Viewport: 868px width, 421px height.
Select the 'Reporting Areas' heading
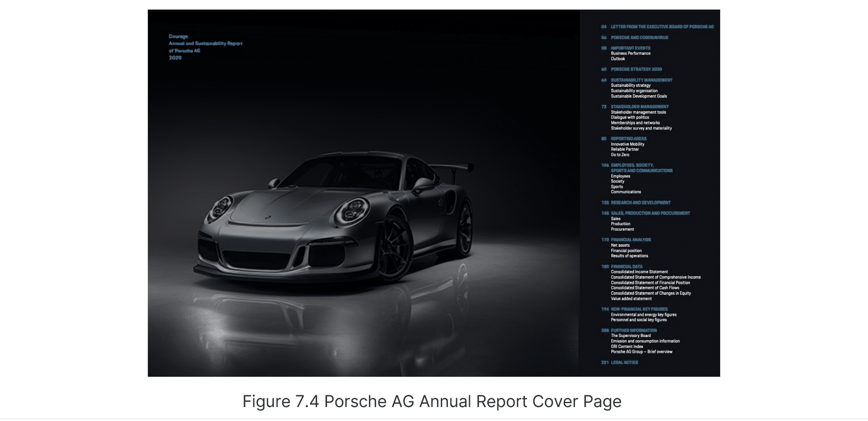click(x=629, y=138)
